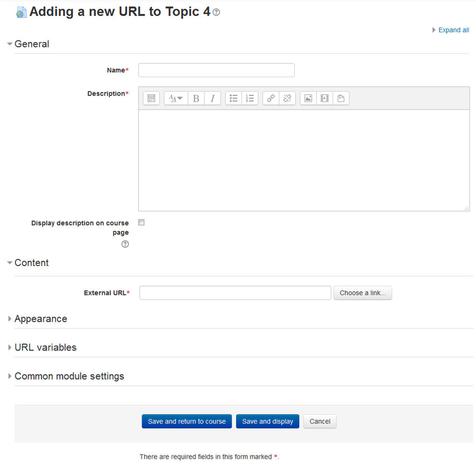Open the Insert media dialog

(x=324, y=98)
